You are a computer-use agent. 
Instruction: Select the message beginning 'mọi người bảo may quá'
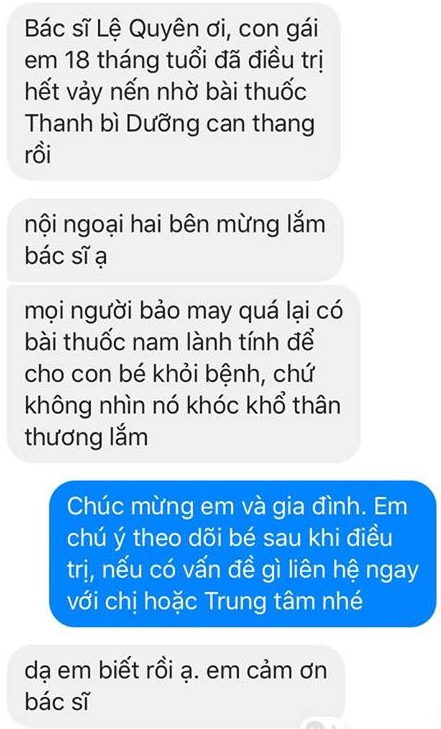(x=184, y=374)
